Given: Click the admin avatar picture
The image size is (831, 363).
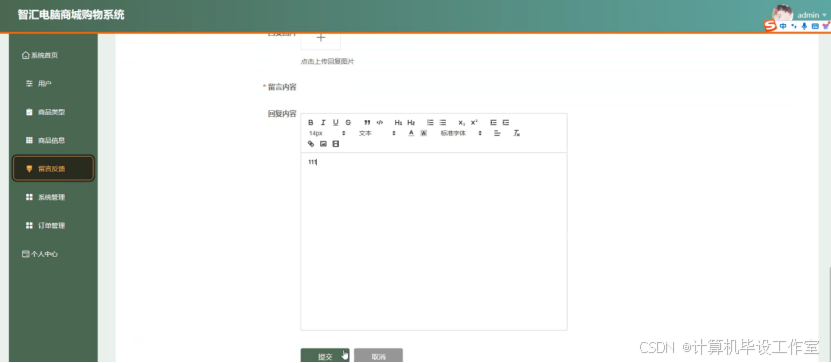Looking at the screenshot, I should (783, 13).
